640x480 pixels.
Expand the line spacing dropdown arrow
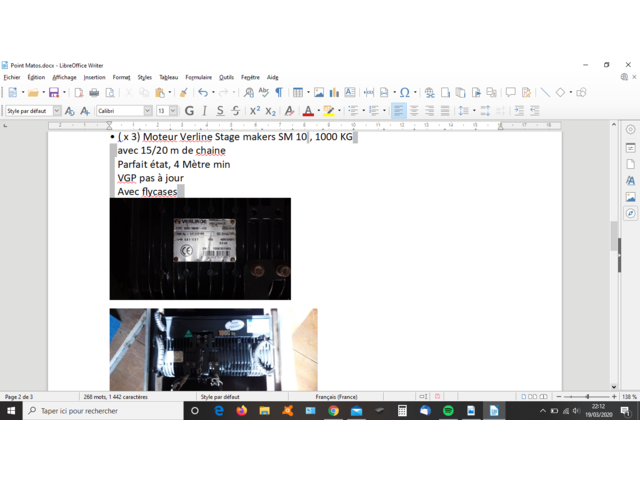pos(474,111)
